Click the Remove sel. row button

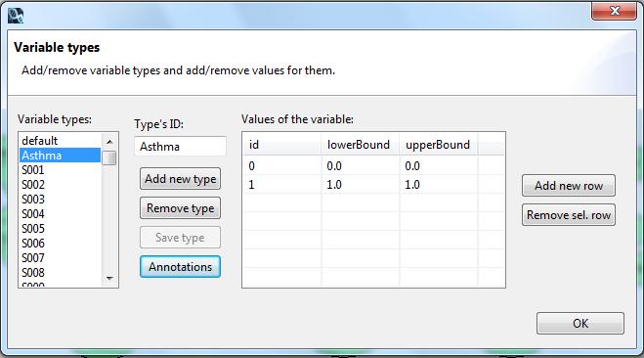[x=569, y=215]
